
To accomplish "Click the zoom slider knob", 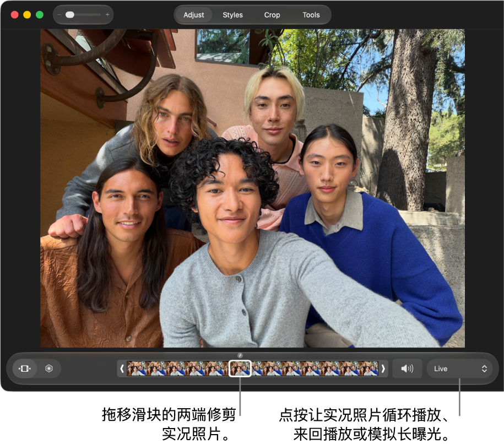I will [70, 15].
